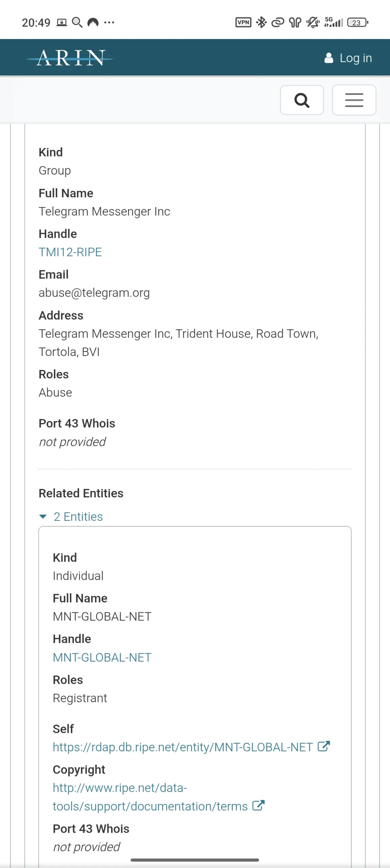
Task: Collapse the 2 Entities disclosure triangle
Action: [43, 517]
